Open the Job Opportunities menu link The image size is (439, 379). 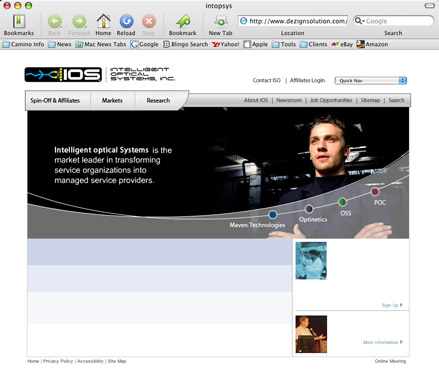(x=331, y=100)
